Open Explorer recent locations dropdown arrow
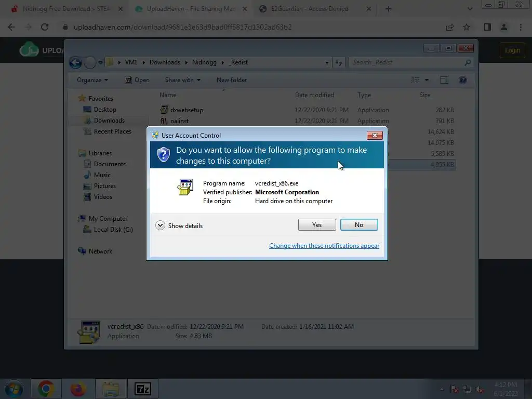This screenshot has height=399, width=532. click(100, 62)
